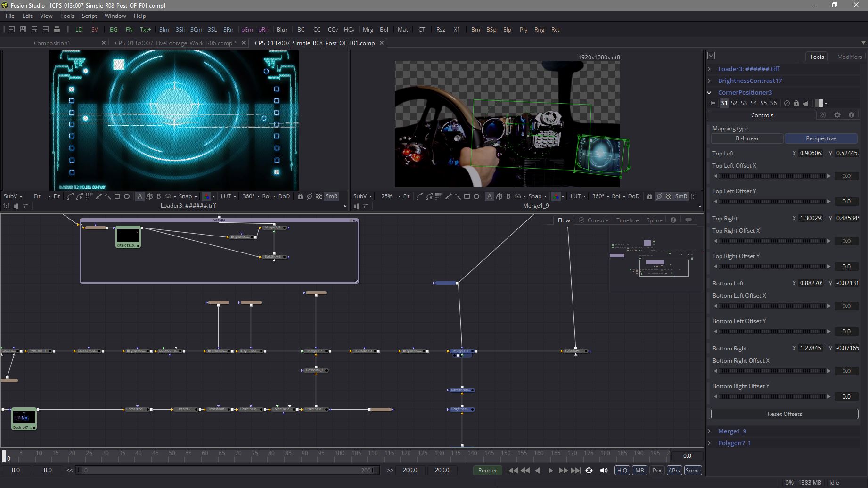868x488 pixels.
Task: Toggle the Prx proxy button
Action: pos(657,470)
